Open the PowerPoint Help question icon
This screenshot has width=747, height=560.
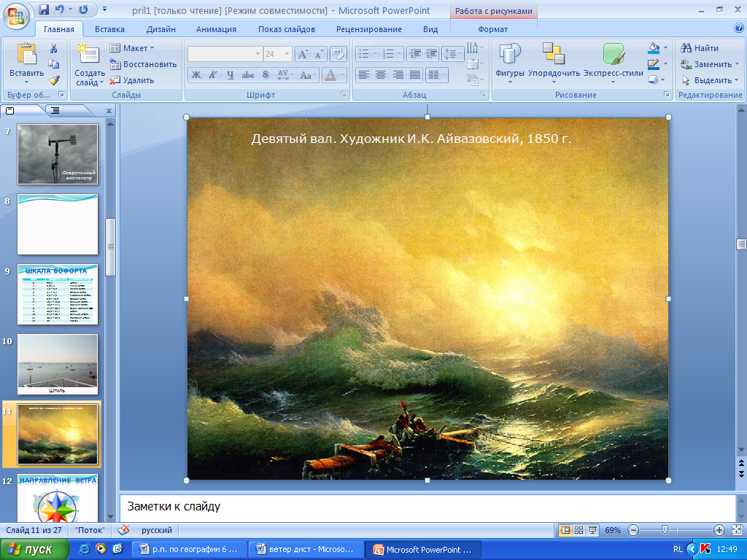point(739,28)
